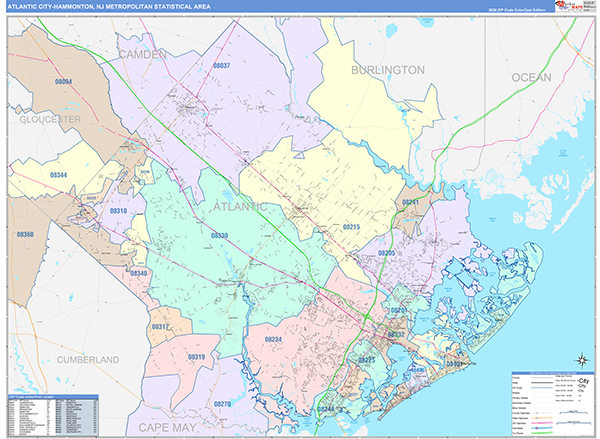Click the ZIP code 08234 label
The height and width of the screenshot is (439, 600).
[274, 340]
